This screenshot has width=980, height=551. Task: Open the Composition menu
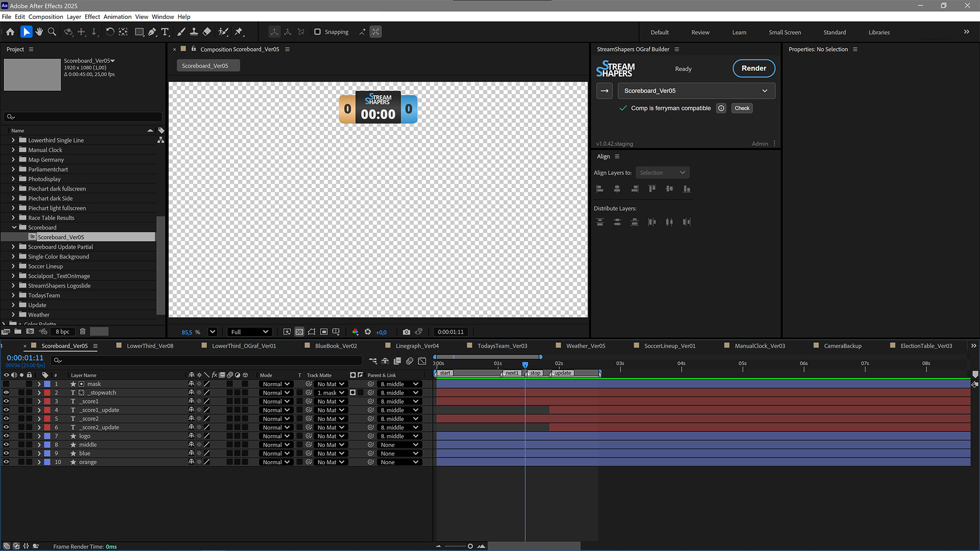point(45,17)
